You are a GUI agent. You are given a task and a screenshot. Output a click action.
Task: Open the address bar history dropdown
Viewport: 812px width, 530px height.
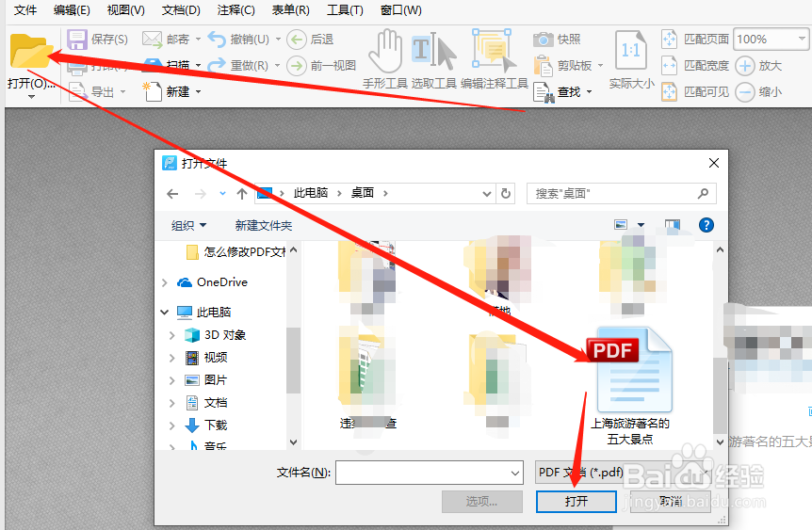[x=486, y=194]
